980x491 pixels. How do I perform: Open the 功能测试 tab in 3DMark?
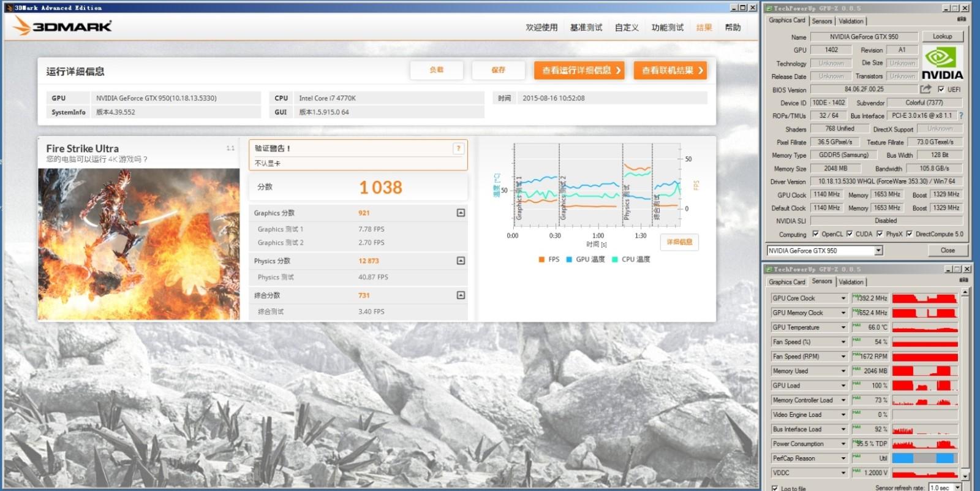(x=668, y=28)
